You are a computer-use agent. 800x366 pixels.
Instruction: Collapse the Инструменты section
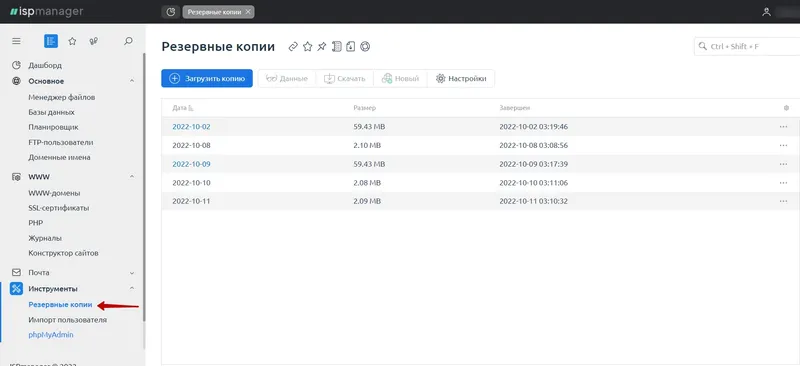[132, 288]
